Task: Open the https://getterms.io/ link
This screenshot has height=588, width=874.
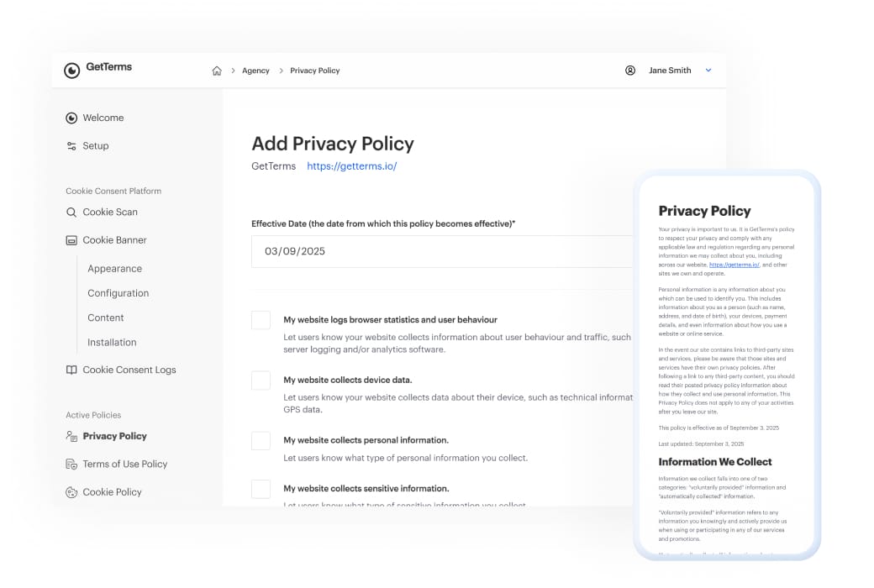Action: point(352,165)
